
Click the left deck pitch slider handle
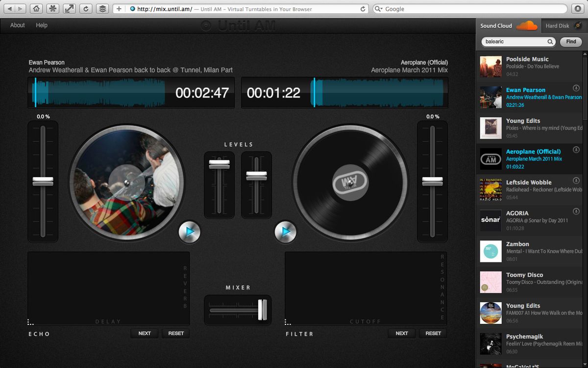[x=43, y=182]
